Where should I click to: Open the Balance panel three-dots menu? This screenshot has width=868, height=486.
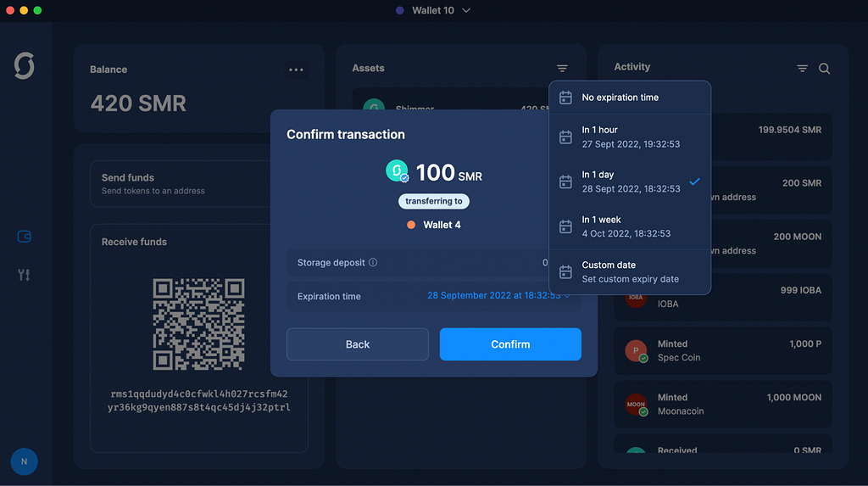[296, 70]
